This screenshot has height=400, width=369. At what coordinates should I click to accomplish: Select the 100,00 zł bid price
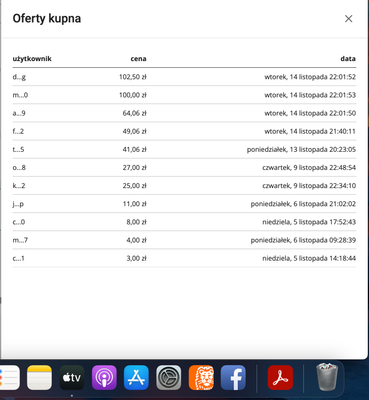coord(133,95)
